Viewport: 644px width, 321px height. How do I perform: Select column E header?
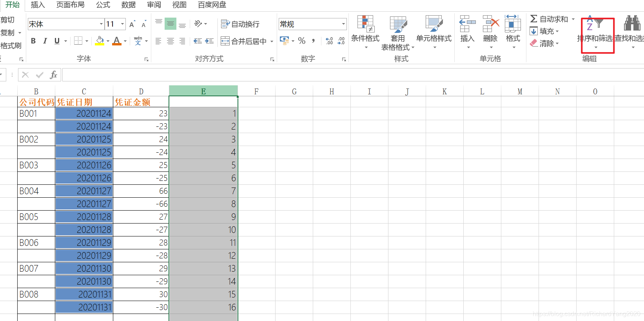coord(203,91)
